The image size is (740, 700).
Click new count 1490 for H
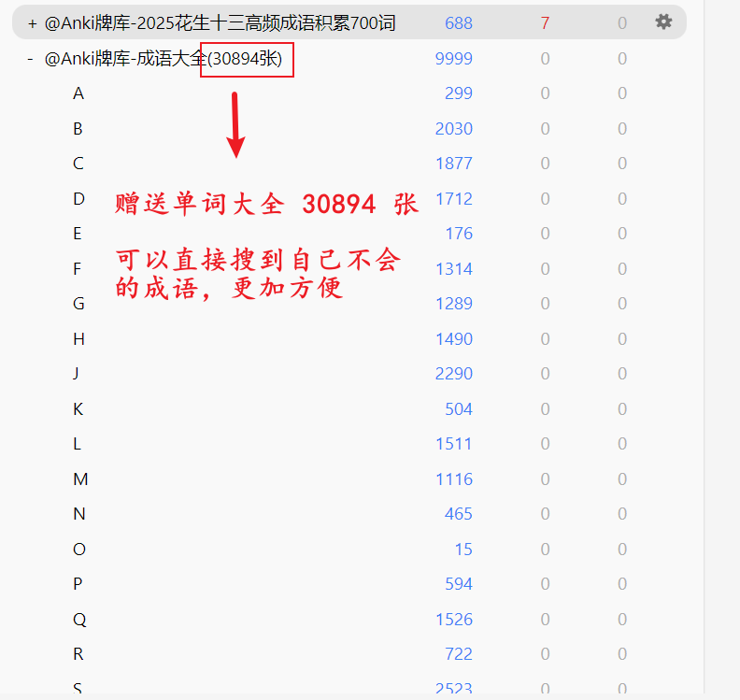[x=453, y=339]
